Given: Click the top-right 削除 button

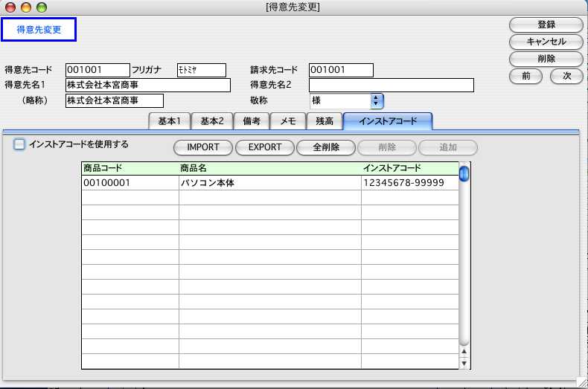Looking at the screenshot, I should 546,58.
